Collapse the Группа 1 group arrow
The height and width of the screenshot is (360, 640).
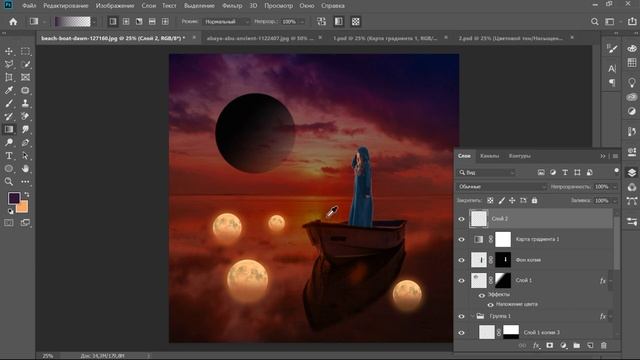click(x=472, y=316)
